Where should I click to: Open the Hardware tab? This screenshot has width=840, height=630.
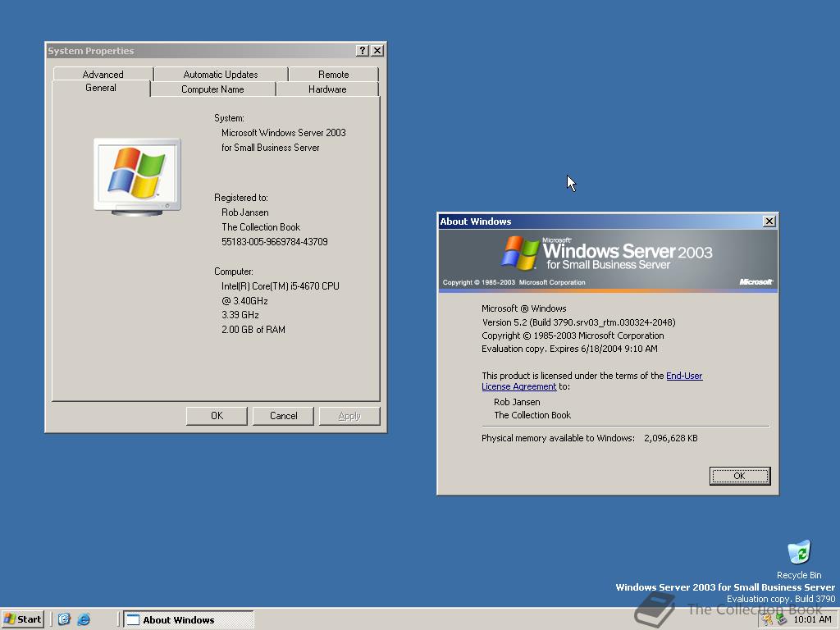(x=327, y=89)
